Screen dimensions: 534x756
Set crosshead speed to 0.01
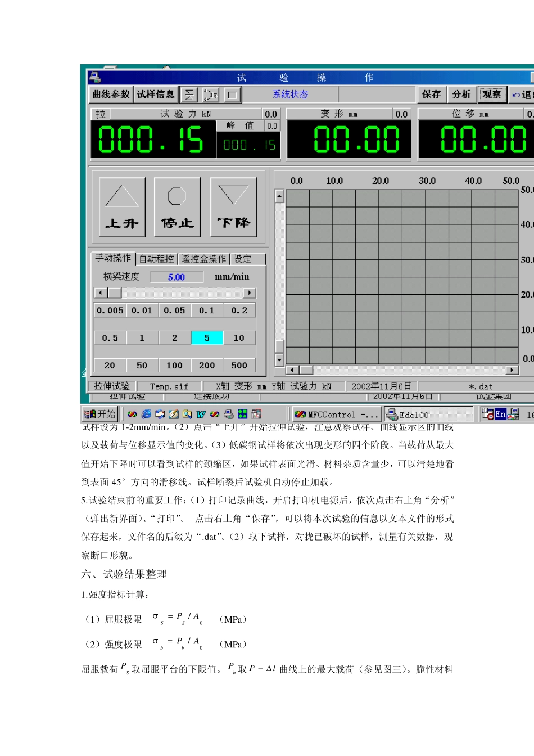[x=142, y=310]
